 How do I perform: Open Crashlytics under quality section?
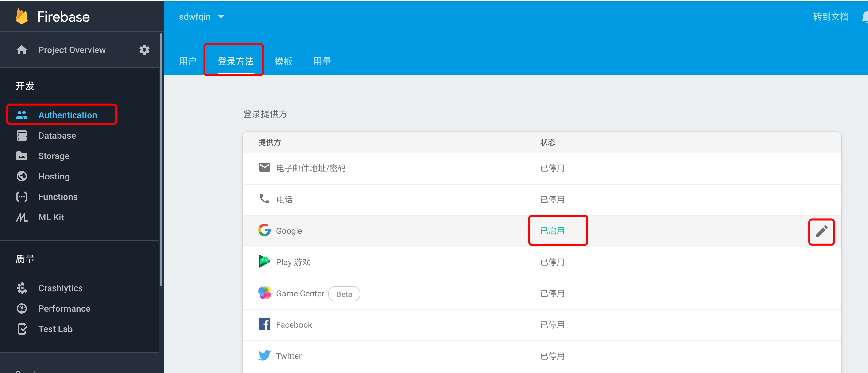(x=60, y=288)
